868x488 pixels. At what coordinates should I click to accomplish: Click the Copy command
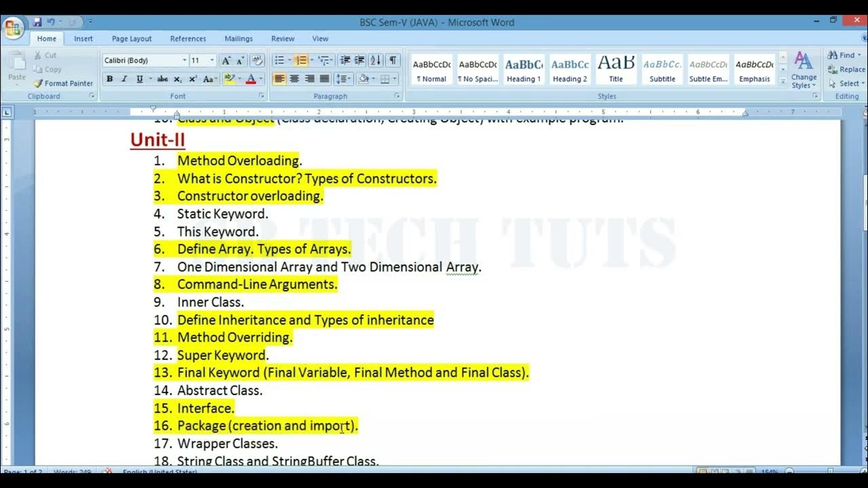47,69
